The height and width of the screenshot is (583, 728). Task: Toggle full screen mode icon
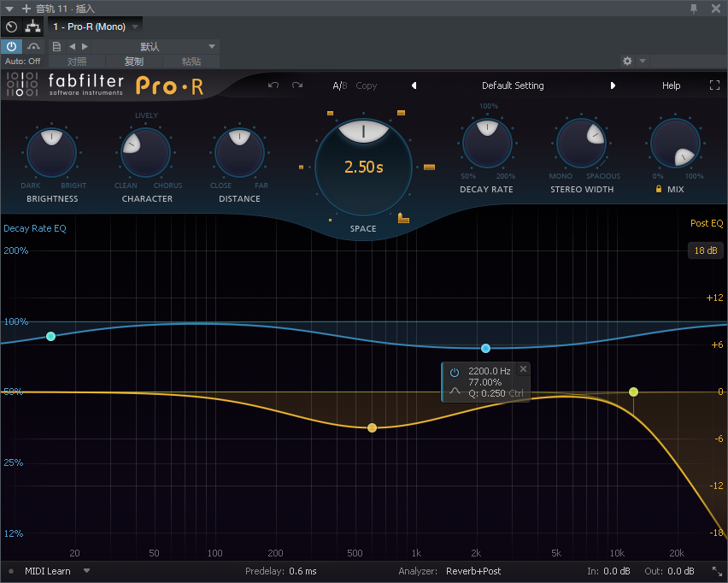[x=714, y=85]
